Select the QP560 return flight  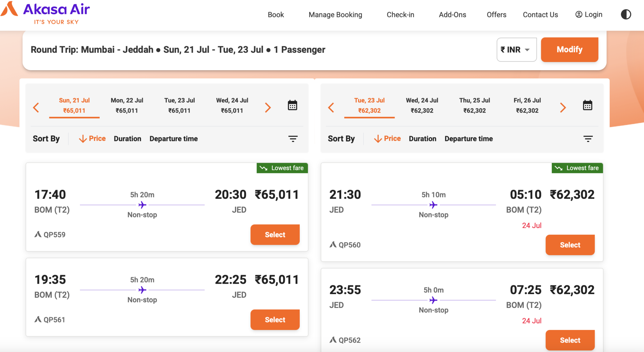pyautogui.click(x=570, y=245)
